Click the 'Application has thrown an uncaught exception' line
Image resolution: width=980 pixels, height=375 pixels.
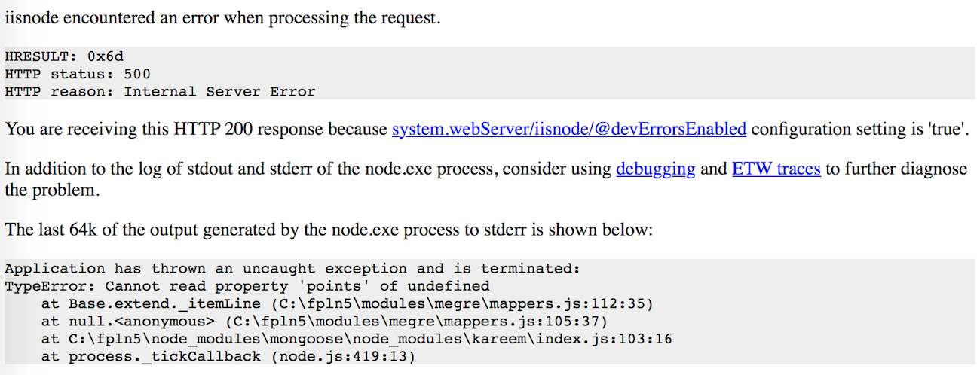point(291,268)
